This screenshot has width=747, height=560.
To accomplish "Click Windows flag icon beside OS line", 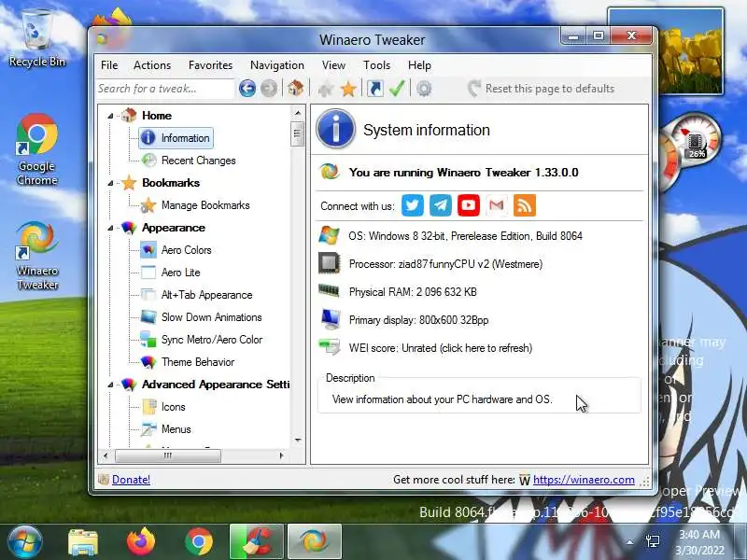I will (330, 236).
